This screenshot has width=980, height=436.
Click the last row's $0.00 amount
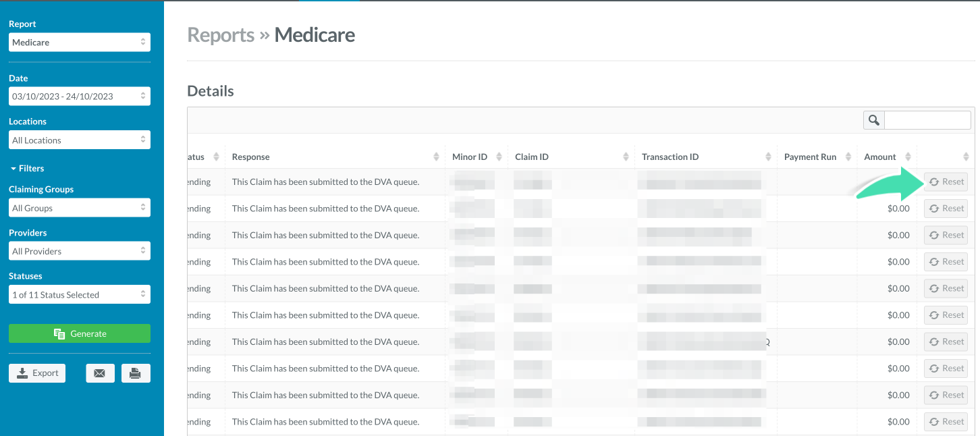tap(898, 422)
